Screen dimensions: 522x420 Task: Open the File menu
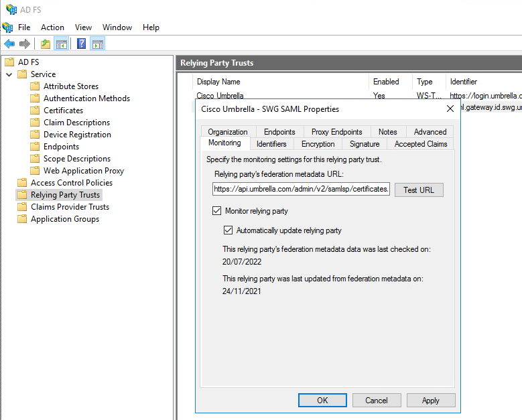24,27
